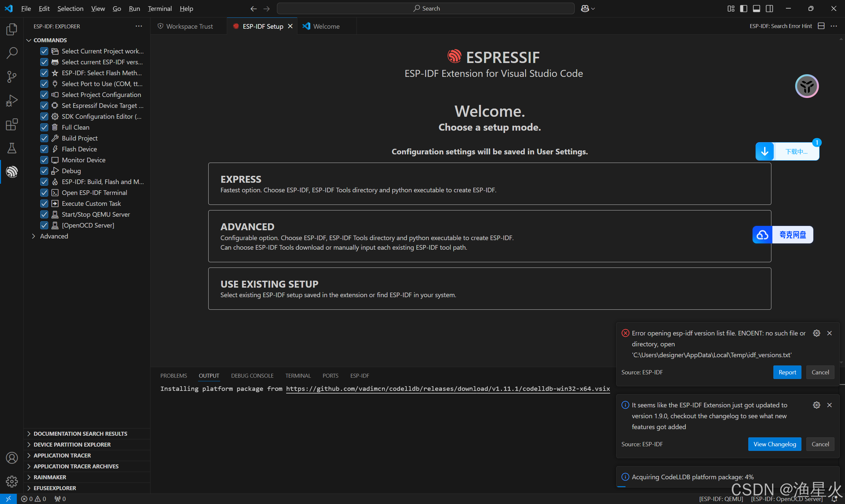The width and height of the screenshot is (845, 504).
Task: Open the Run and Debug view
Action: click(12, 101)
